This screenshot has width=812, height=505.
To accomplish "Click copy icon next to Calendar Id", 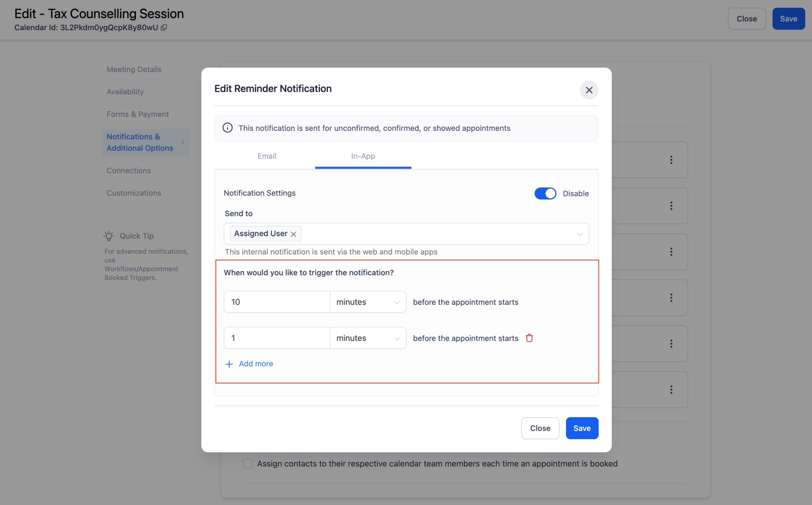I will (164, 28).
